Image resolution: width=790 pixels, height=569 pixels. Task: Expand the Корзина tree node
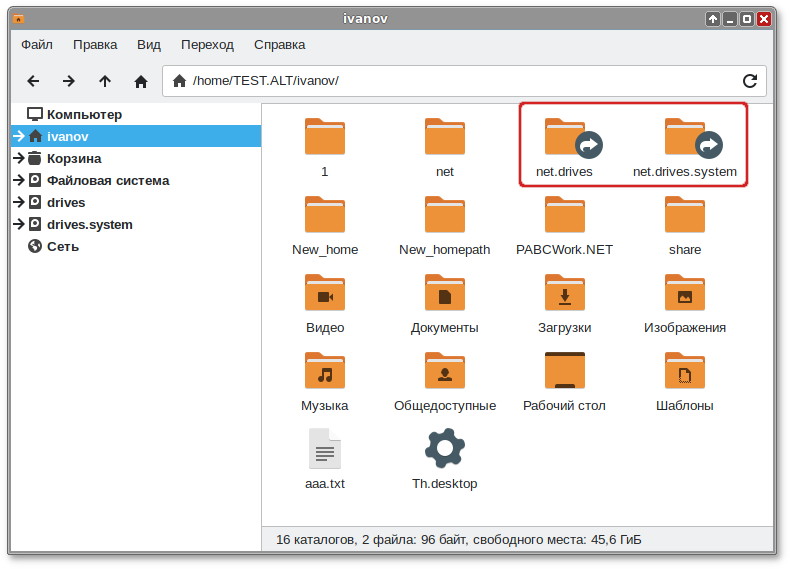[19, 158]
